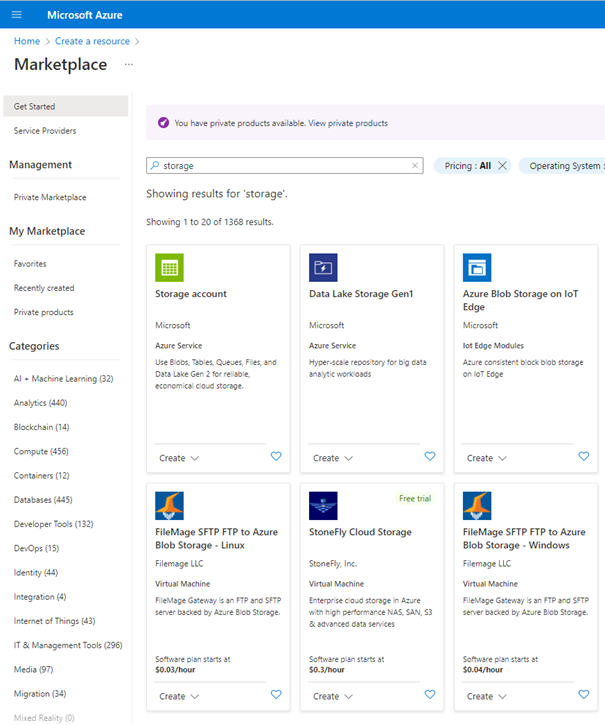Expand the Create dropdown for StoneFly Cloud Storage
This screenshot has height=725, width=605.
tap(333, 696)
